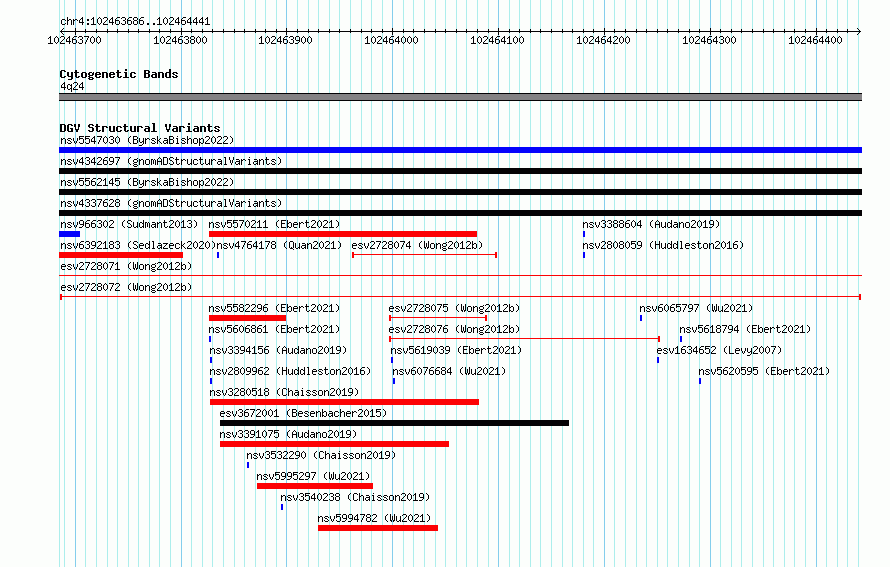Select the red nsv5995297 bar
This screenshot has height=567, width=890.
click(315, 486)
